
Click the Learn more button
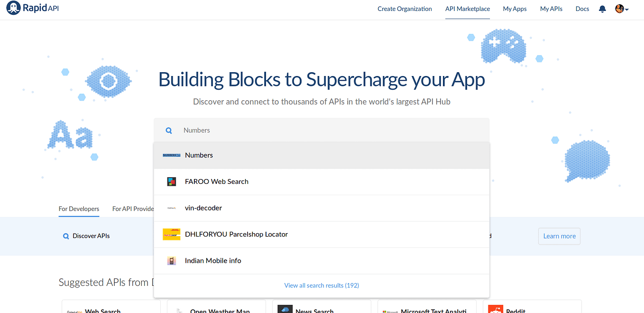point(559,236)
